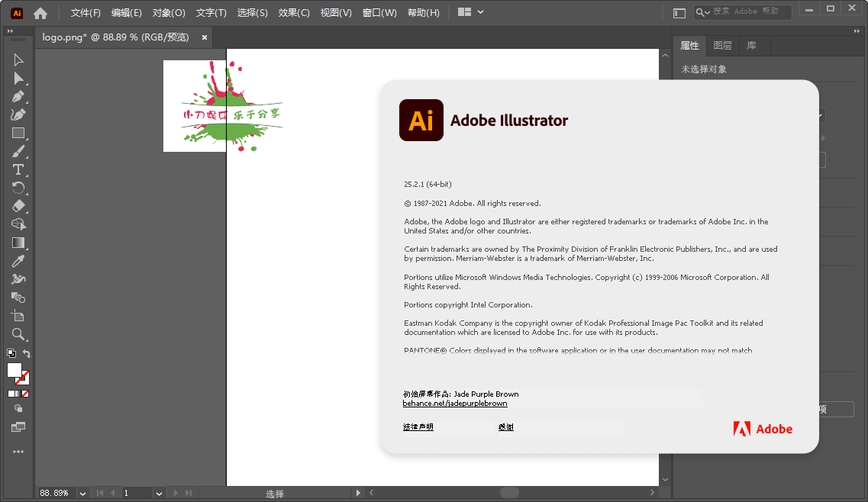Pick the Rectangle tool
The width and height of the screenshot is (868, 502).
pos(18,134)
